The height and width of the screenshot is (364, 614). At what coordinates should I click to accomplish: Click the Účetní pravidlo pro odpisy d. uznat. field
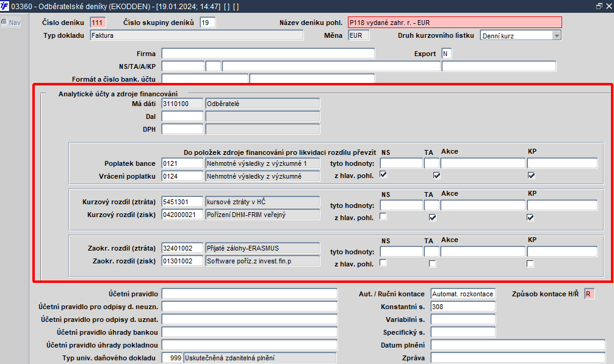(250, 319)
